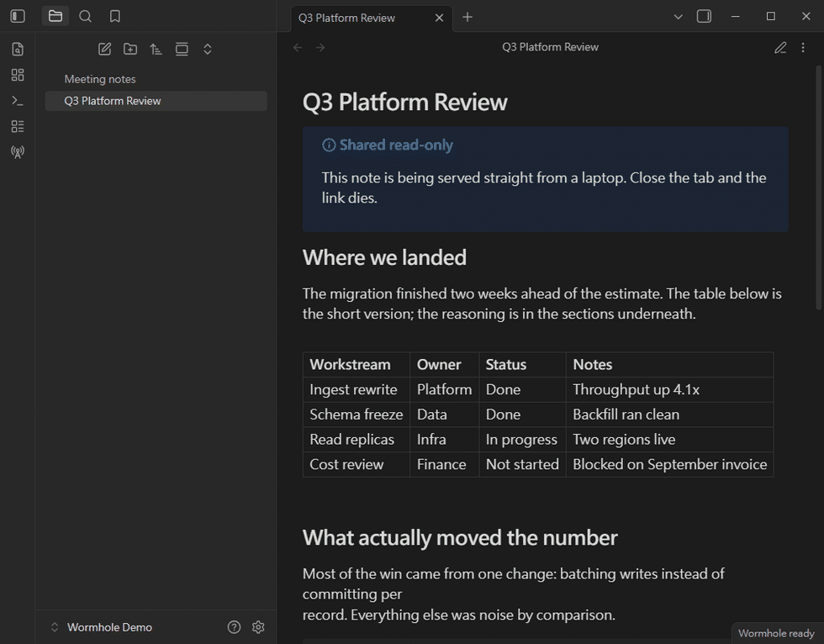Screen dimensions: 824x644
Task: Click the Status column header
Action: pyautogui.click(x=522, y=365)
